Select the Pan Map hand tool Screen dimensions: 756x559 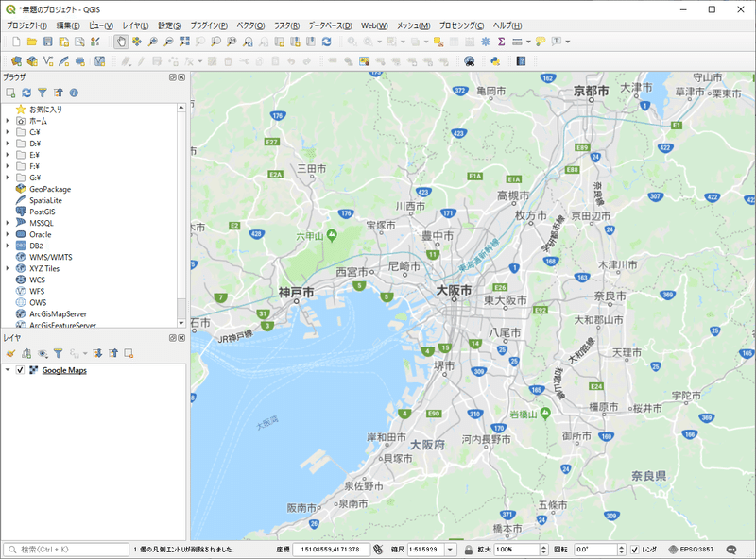[121, 42]
